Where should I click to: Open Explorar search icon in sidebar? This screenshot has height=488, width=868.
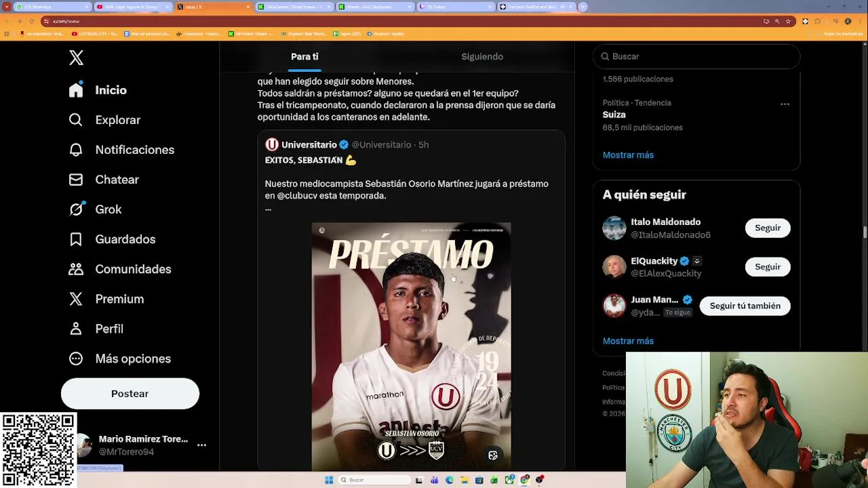(76, 120)
